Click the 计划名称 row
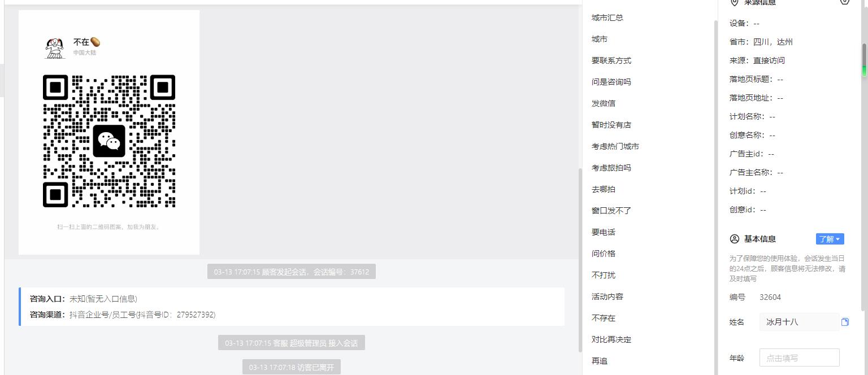Screen dimensions: 868x375 coord(753,116)
